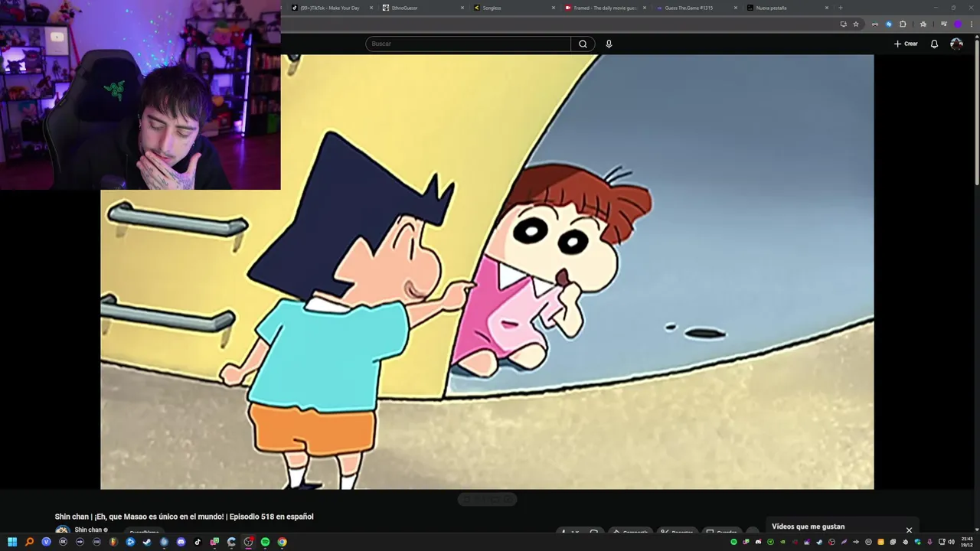
Task: Switch to the Songless tab
Action: [x=514, y=8]
